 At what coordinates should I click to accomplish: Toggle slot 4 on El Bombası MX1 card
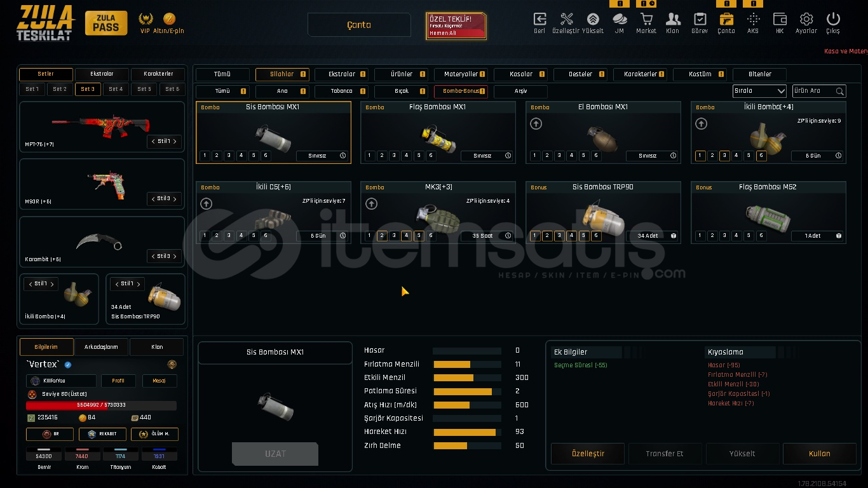click(x=571, y=156)
